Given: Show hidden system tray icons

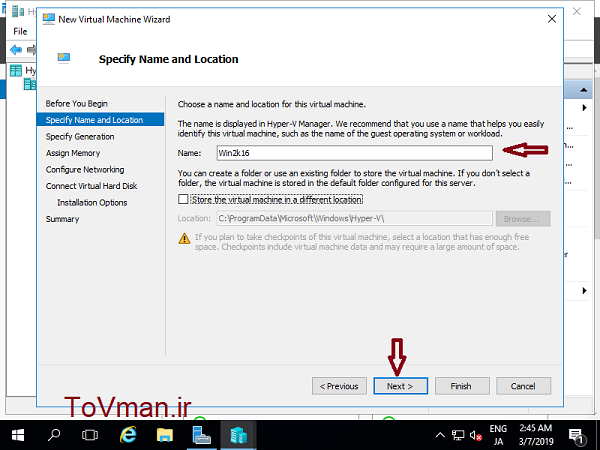Looking at the screenshot, I should coord(440,436).
